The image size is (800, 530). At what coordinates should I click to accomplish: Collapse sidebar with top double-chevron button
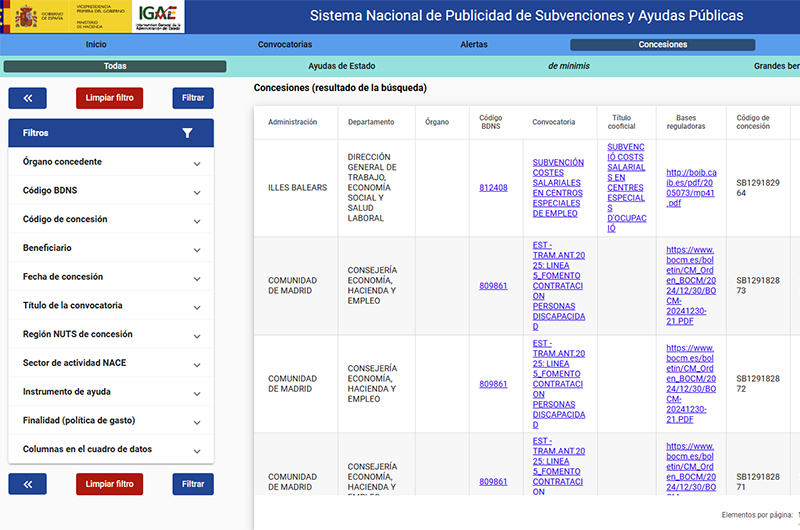click(28, 98)
